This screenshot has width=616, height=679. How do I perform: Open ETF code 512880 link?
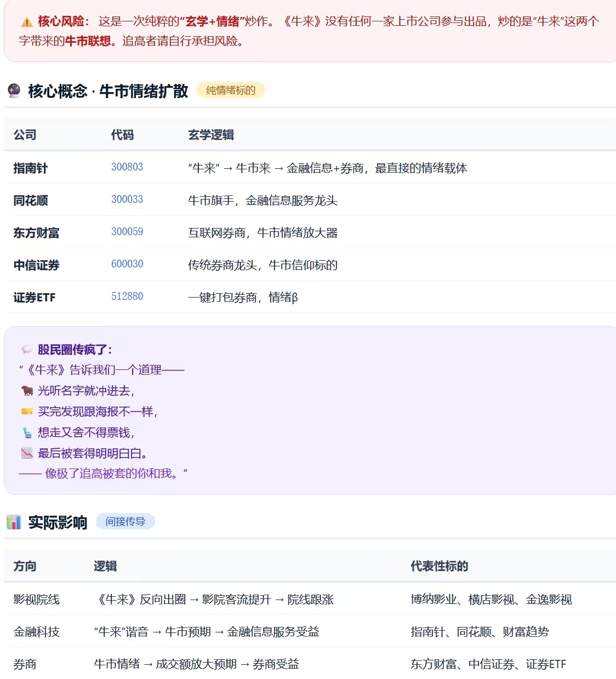(x=127, y=296)
